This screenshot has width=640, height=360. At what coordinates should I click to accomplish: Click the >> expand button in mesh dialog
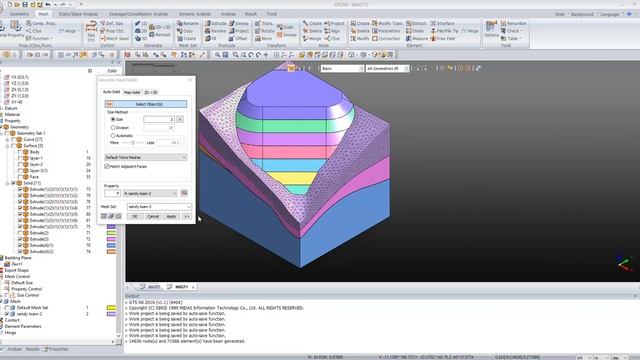[x=187, y=216]
